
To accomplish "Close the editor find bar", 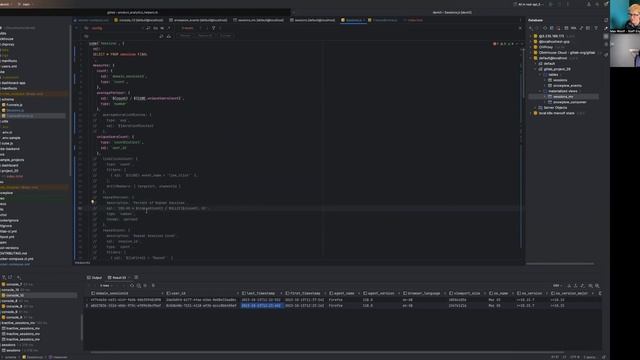I will (x=520, y=28).
